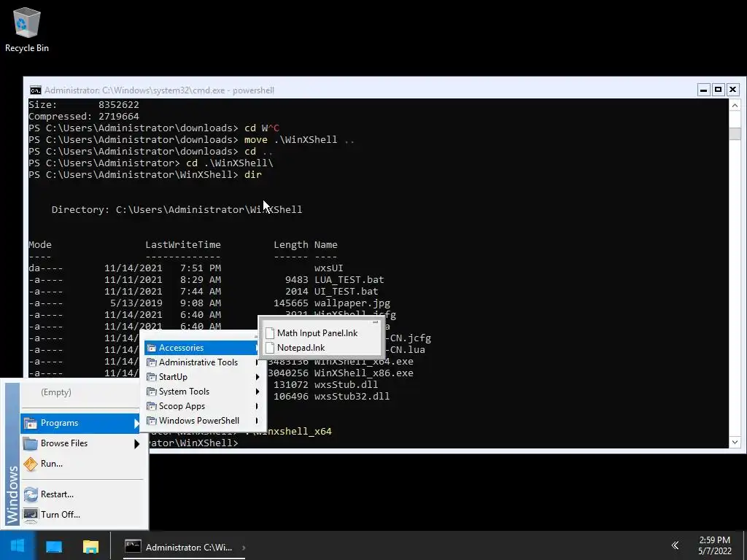747x560 pixels.
Task: Click the Restart... icon
Action: [x=31, y=494]
